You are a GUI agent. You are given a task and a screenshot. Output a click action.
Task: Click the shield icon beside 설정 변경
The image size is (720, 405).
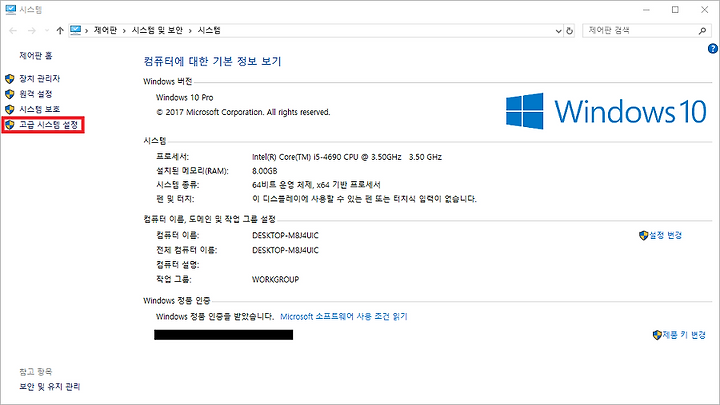point(643,236)
